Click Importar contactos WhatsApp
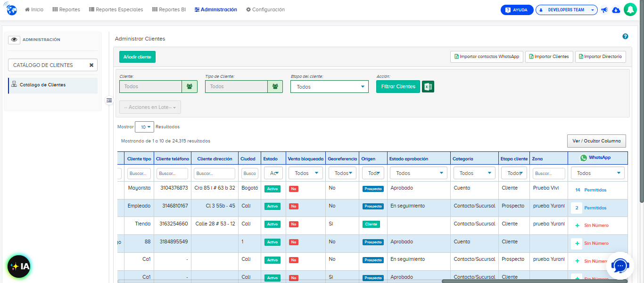 point(487,57)
